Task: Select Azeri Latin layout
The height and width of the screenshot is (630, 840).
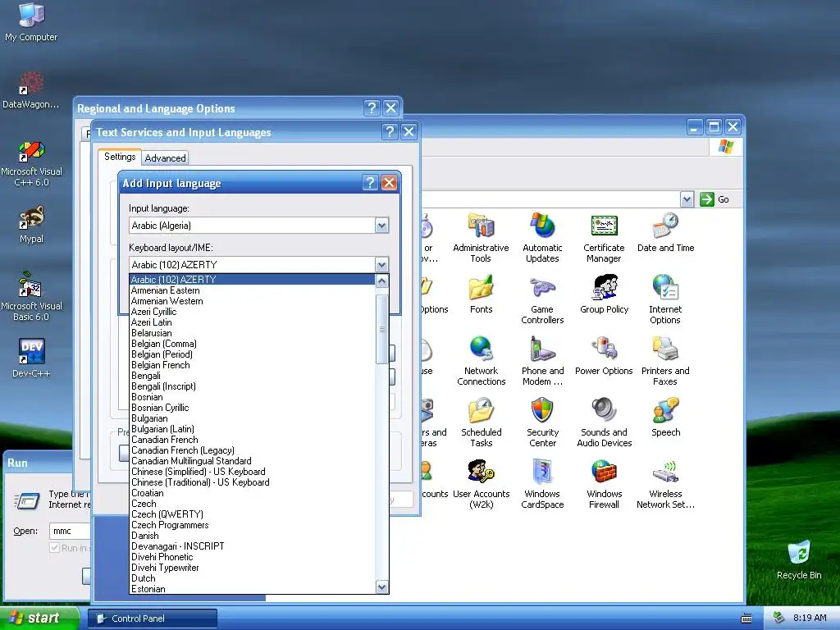Action: pyautogui.click(x=253, y=322)
